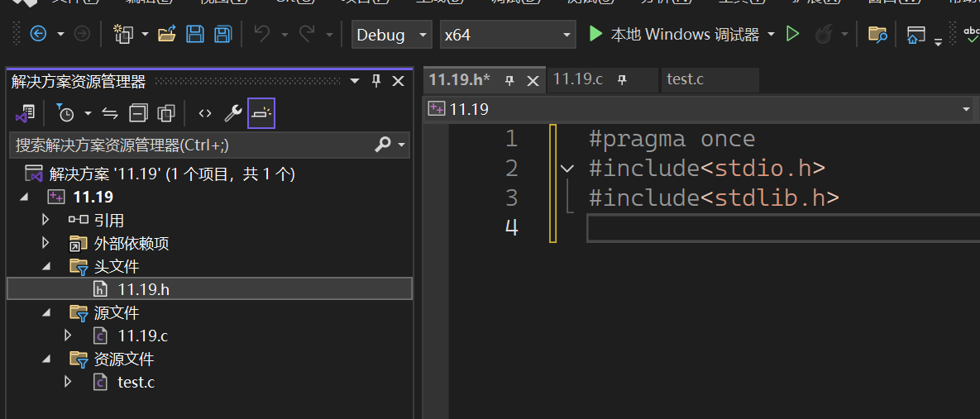Select the 11.19.h* tab

pos(459,80)
